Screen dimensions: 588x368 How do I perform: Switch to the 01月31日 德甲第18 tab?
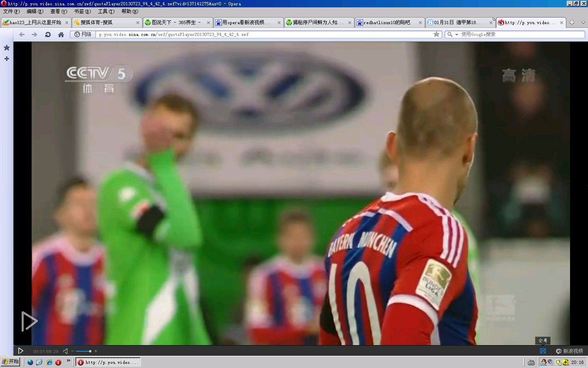(x=460, y=22)
